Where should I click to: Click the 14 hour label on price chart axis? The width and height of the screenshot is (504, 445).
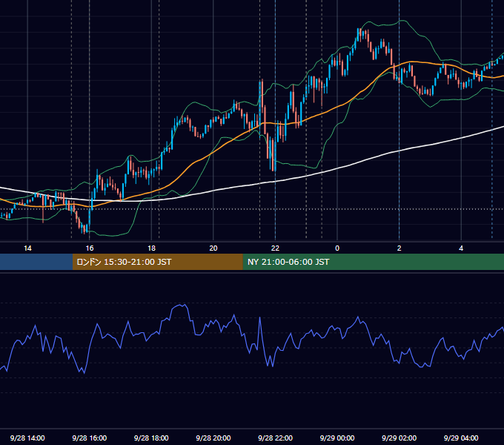(x=27, y=248)
